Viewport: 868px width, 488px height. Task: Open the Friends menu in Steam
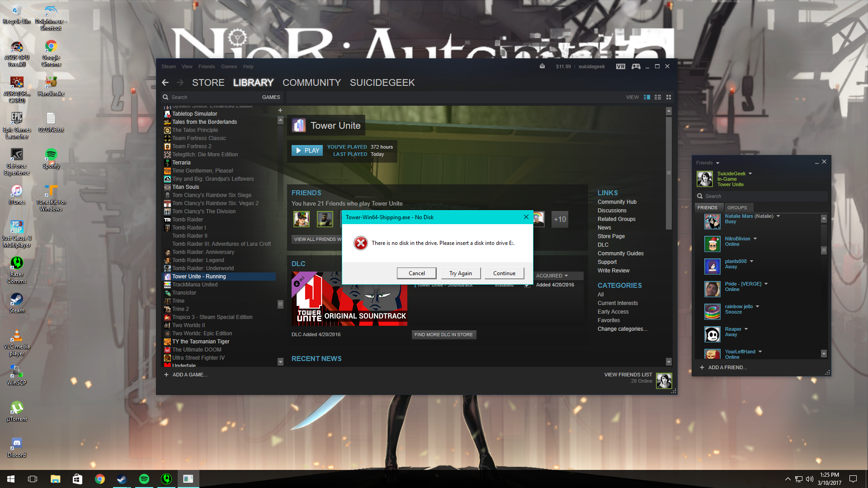click(x=207, y=66)
